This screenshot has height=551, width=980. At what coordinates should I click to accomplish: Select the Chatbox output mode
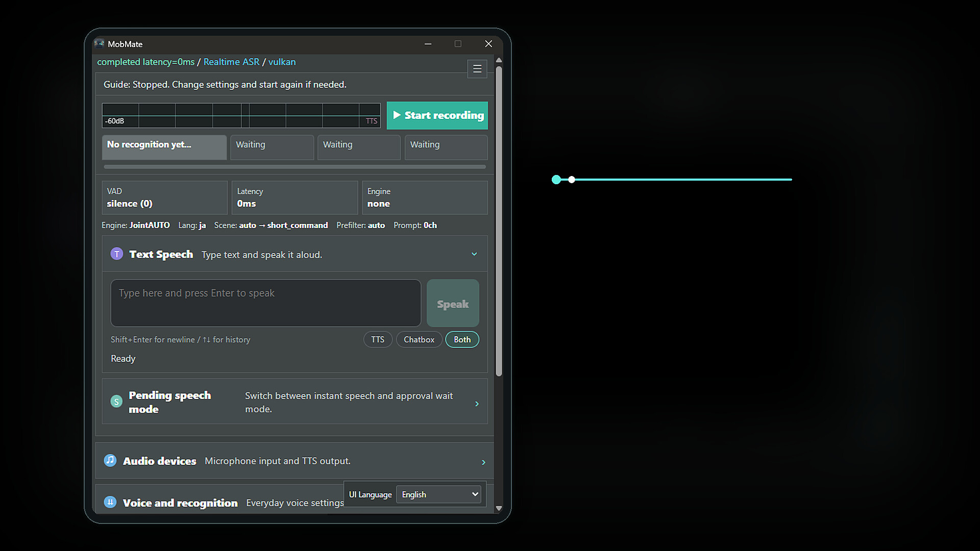click(x=419, y=340)
